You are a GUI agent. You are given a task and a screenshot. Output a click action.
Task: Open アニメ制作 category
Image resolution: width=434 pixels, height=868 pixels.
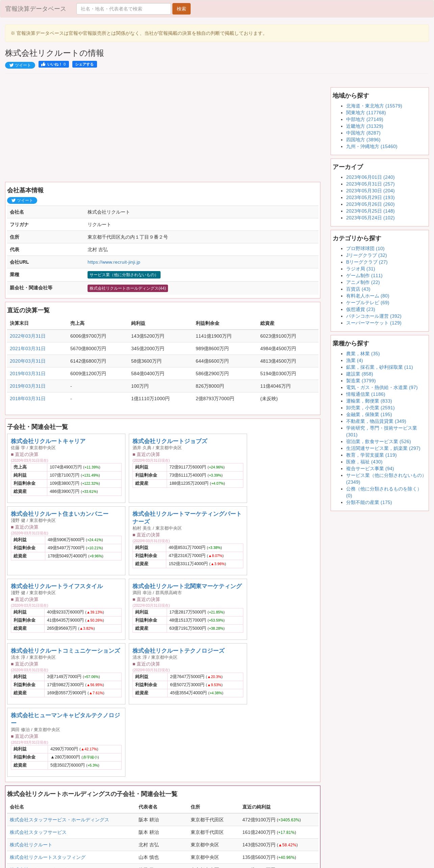coord(363,282)
